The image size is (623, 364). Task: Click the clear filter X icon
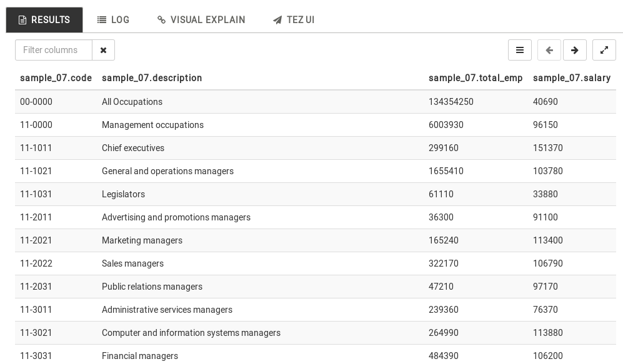coord(104,50)
